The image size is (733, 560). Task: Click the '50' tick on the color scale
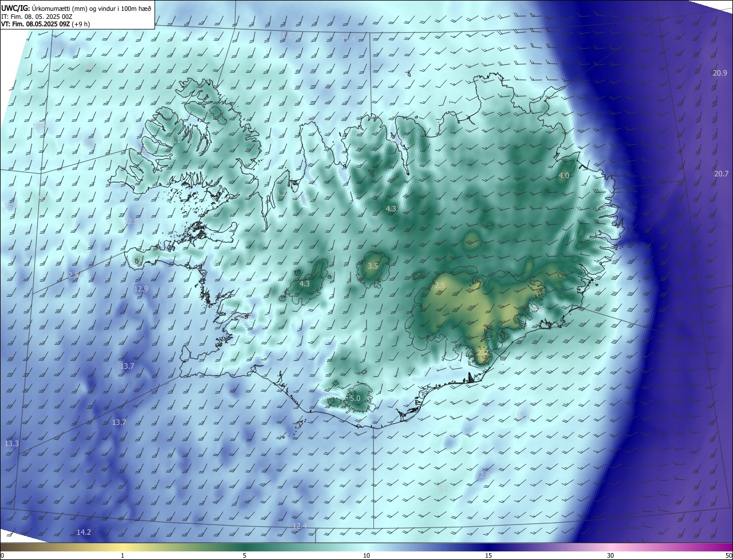click(728, 555)
